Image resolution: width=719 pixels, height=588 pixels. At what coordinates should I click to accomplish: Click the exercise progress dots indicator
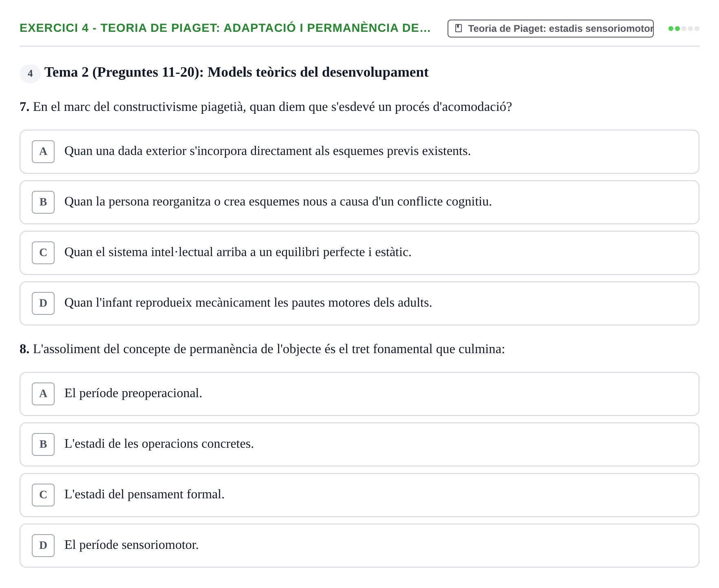tap(684, 29)
